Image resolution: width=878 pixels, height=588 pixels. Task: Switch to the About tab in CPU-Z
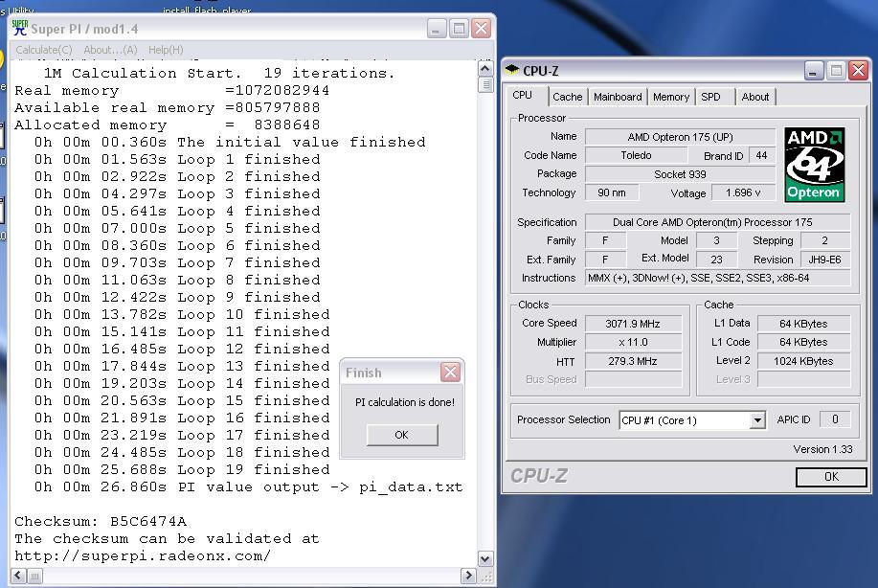pos(754,97)
